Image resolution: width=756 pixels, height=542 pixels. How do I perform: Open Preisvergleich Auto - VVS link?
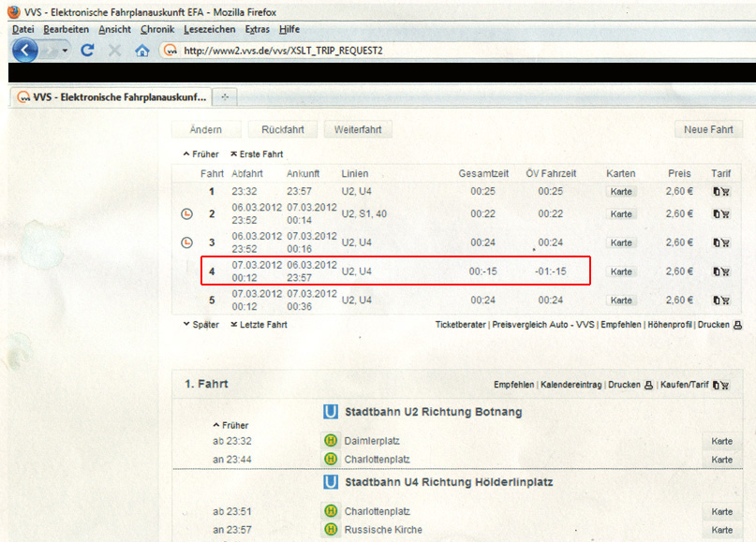click(x=543, y=325)
